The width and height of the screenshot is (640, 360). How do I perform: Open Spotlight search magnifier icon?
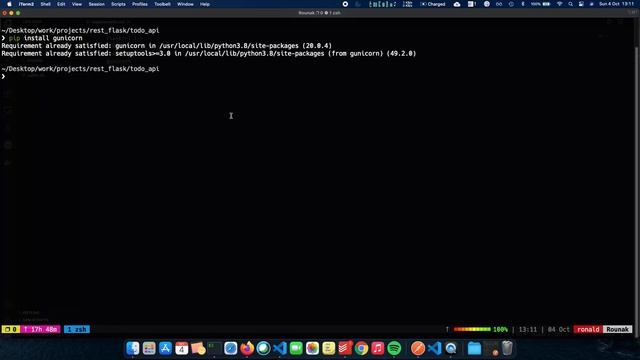point(570,4)
